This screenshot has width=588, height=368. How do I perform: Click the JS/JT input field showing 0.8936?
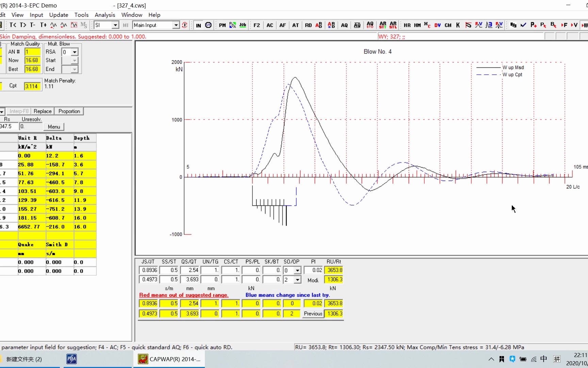[149, 270]
